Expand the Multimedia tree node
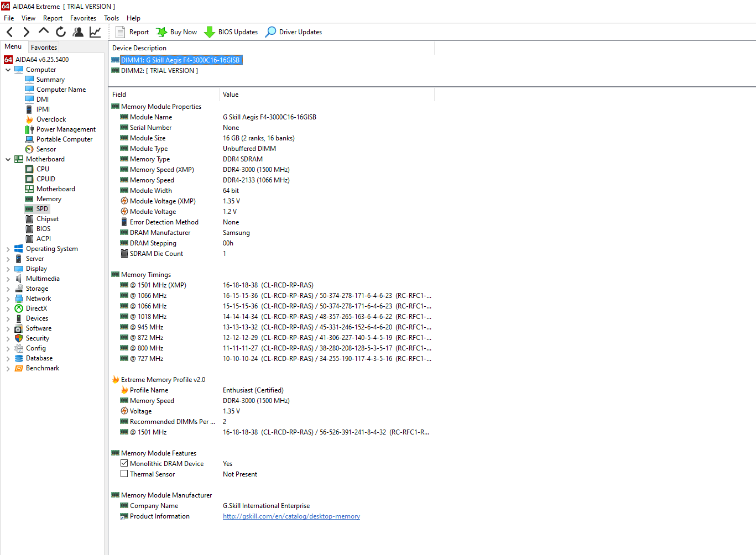 click(8, 279)
